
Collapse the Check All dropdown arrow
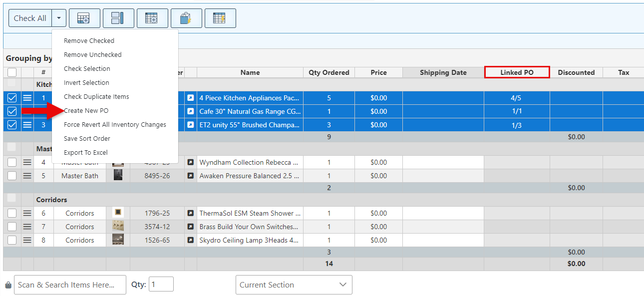[x=59, y=18]
